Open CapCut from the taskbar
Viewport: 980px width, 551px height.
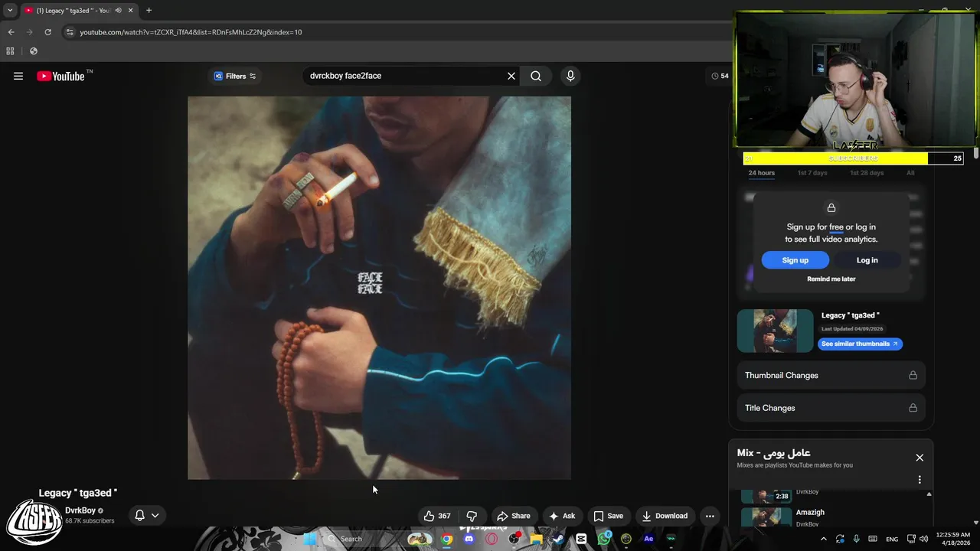click(581, 539)
